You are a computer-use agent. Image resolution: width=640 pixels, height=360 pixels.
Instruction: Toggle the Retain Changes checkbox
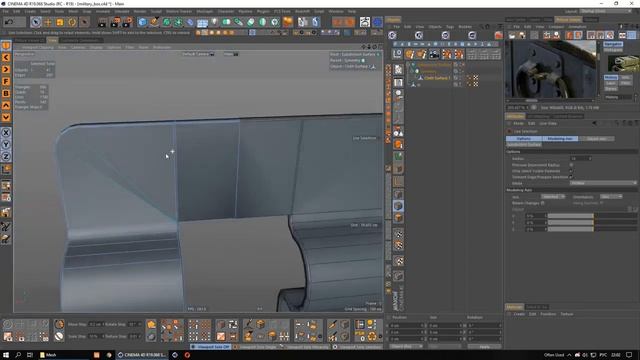(x=543, y=203)
